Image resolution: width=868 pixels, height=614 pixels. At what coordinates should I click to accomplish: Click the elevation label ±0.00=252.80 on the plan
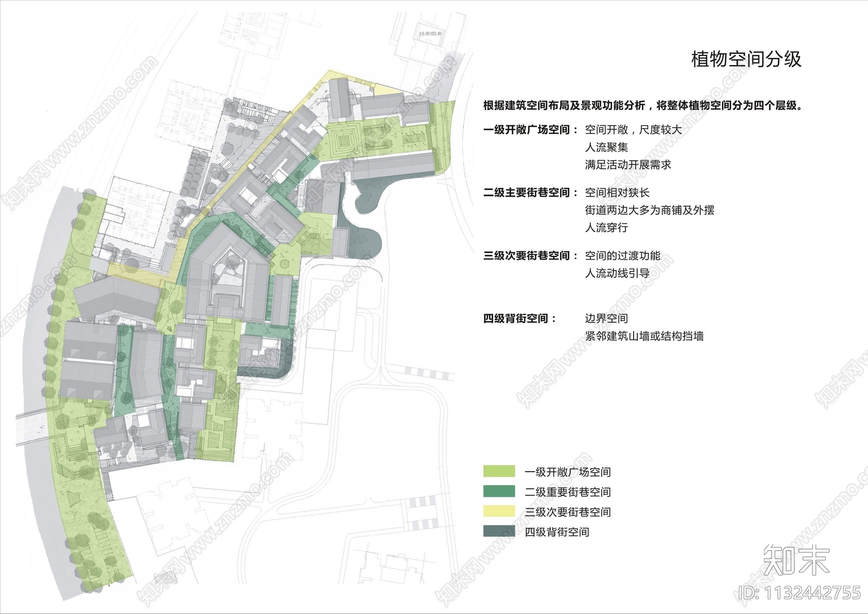click(430, 34)
